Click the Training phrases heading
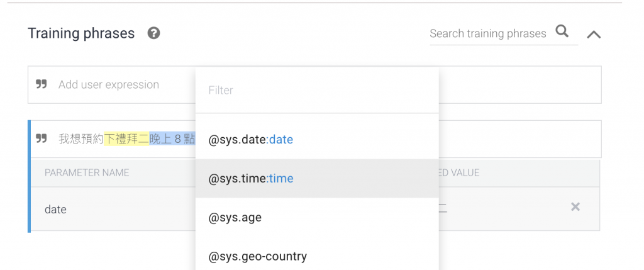 pyautogui.click(x=81, y=34)
